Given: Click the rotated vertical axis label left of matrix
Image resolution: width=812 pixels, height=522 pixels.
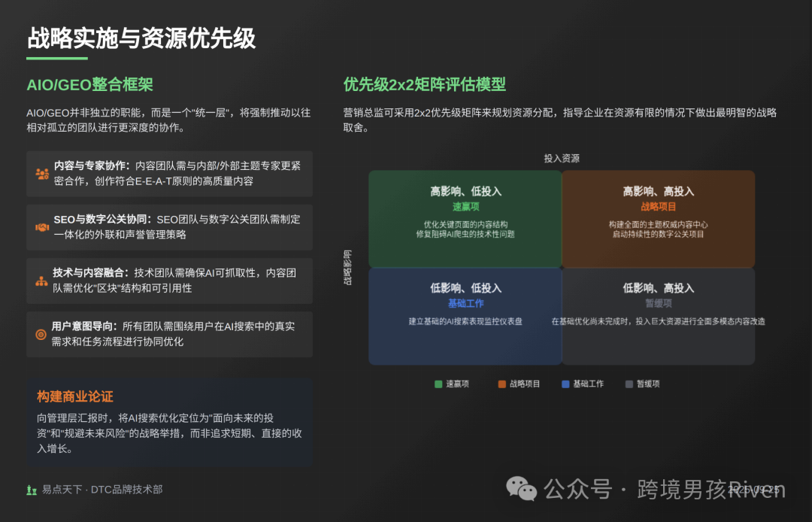Looking at the screenshot, I should 347,268.
